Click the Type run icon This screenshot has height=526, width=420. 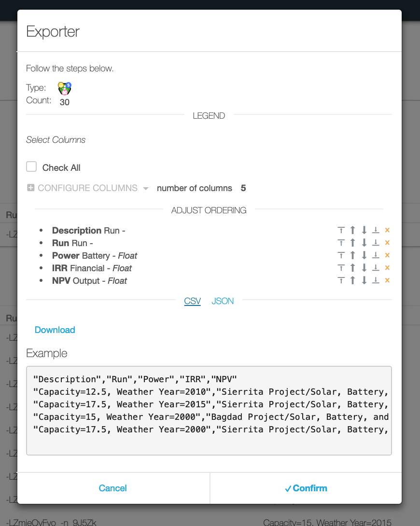(x=64, y=88)
